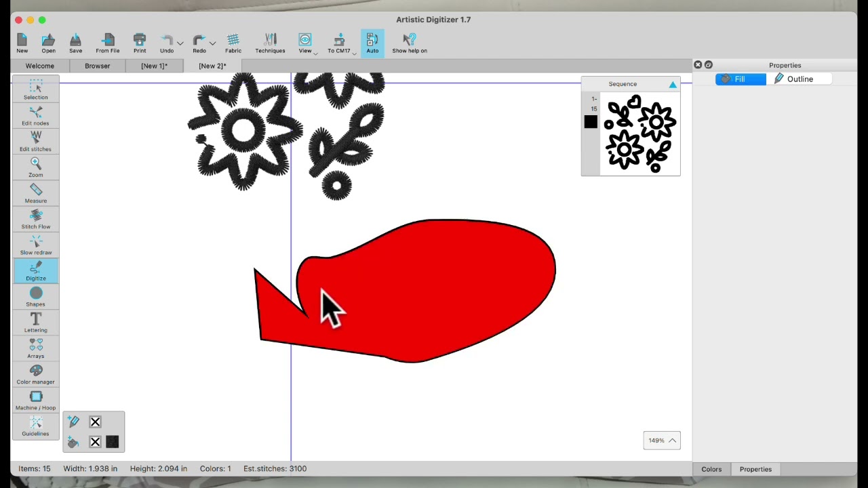Screen dimensions: 868x488
Task: Click the Est.stitches: 3100 status text
Action: (x=275, y=468)
